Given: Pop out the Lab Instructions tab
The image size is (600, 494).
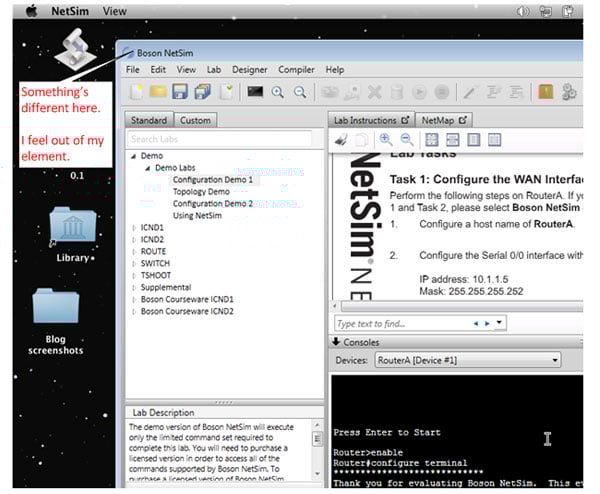Looking at the screenshot, I should coord(405,120).
